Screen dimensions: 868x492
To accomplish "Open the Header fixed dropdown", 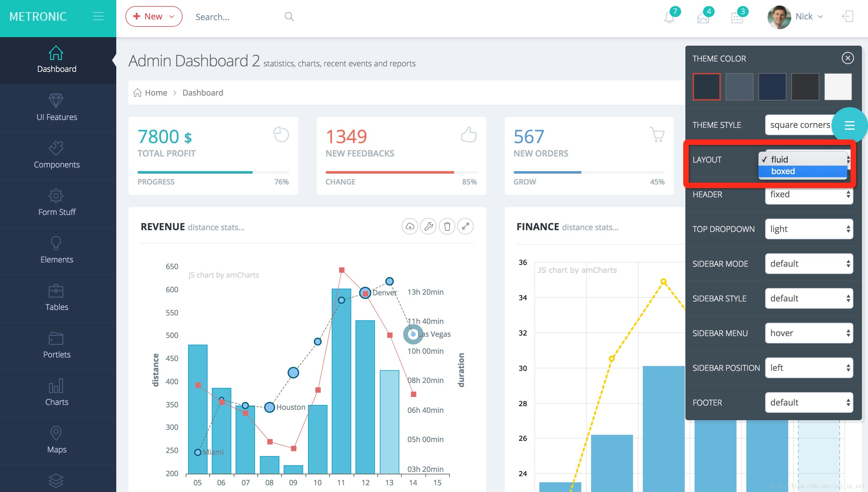I will click(809, 194).
